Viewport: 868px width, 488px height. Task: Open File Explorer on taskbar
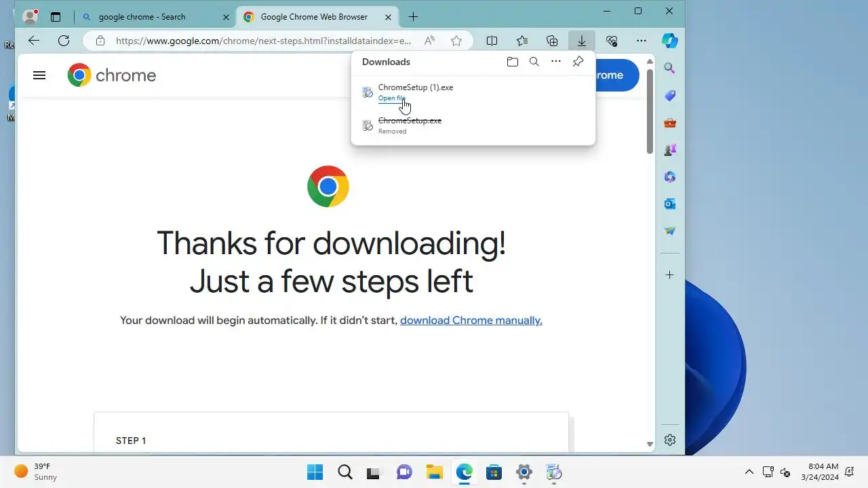(x=434, y=472)
